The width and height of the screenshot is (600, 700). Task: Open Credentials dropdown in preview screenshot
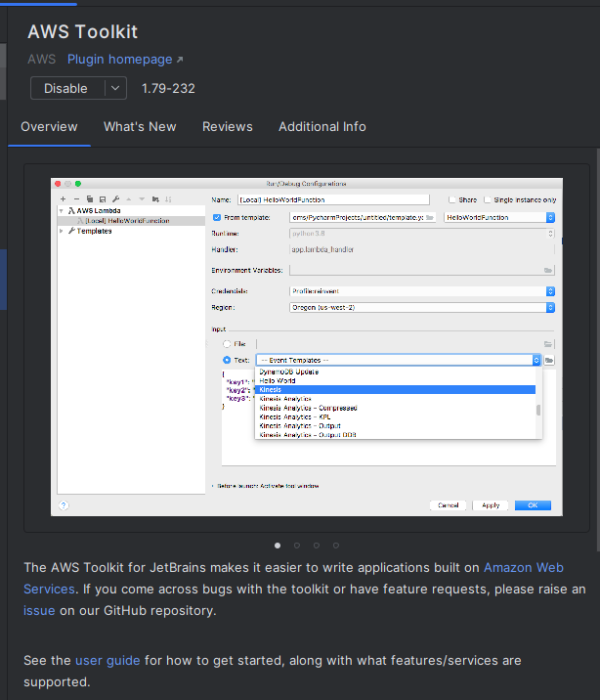coord(422,291)
